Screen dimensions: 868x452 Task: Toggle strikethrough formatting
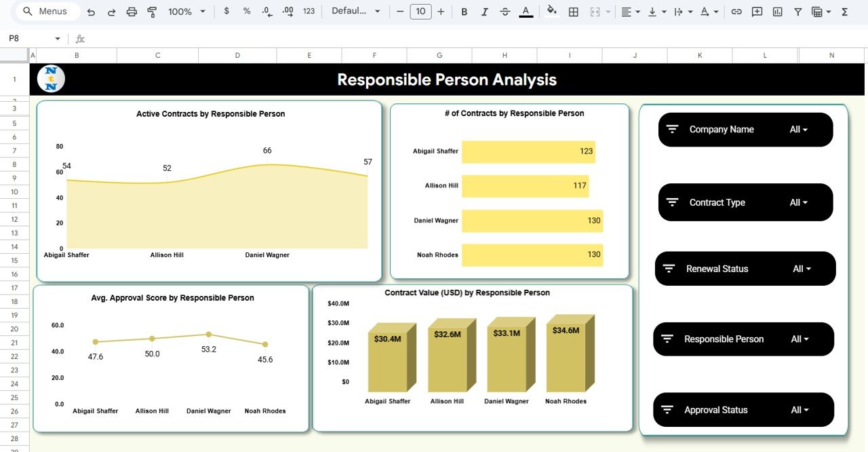pos(505,12)
